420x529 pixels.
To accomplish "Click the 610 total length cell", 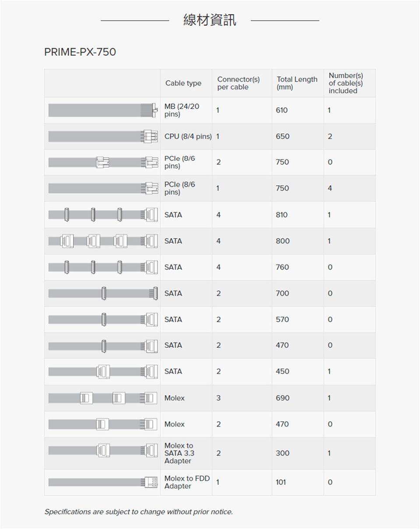I will [x=282, y=110].
